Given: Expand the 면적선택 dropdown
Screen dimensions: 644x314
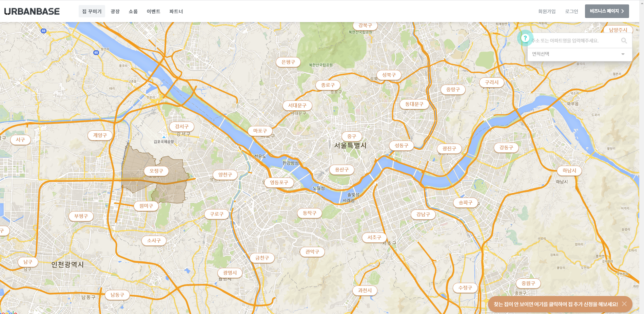Looking at the screenshot, I should [580, 54].
